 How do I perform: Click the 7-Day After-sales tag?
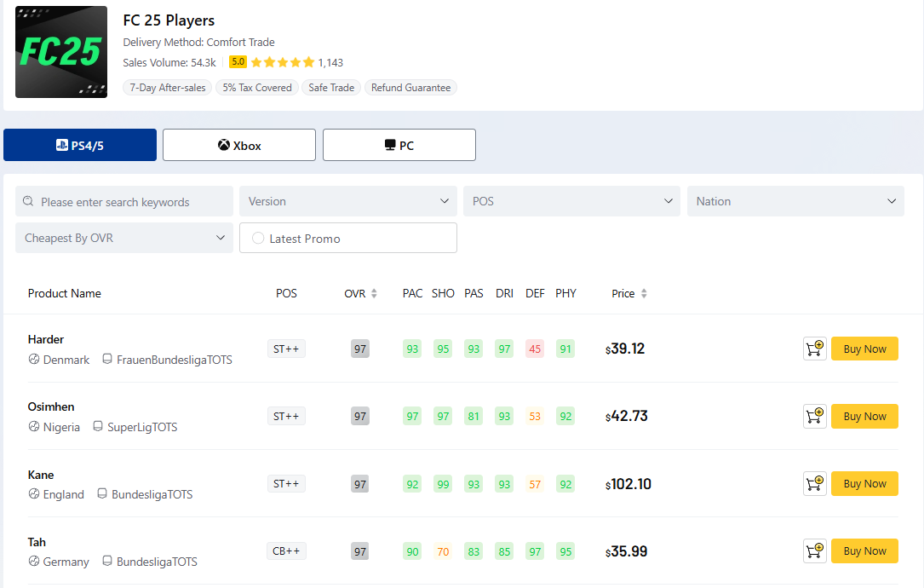click(168, 87)
